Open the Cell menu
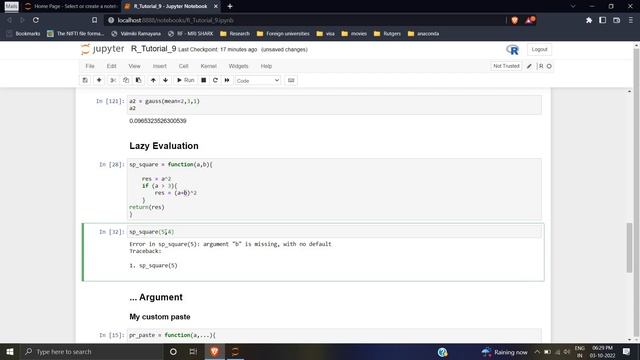 click(x=183, y=66)
